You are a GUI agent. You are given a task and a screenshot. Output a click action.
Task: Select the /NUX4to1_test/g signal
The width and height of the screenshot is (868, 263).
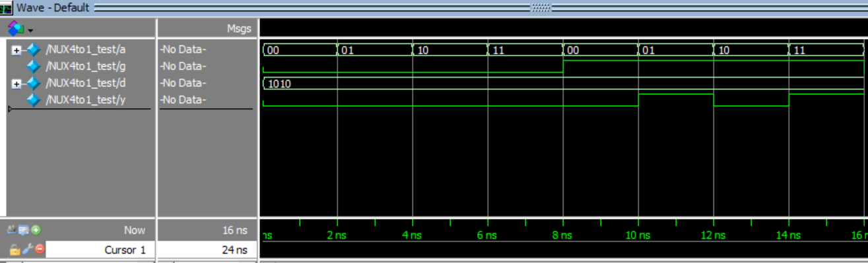[x=85, y=66]
